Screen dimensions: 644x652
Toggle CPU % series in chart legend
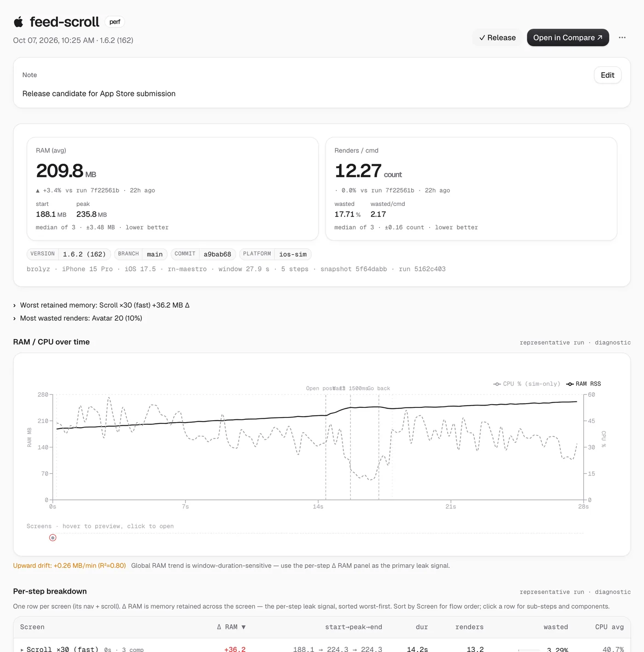click(x=527, y=384)
